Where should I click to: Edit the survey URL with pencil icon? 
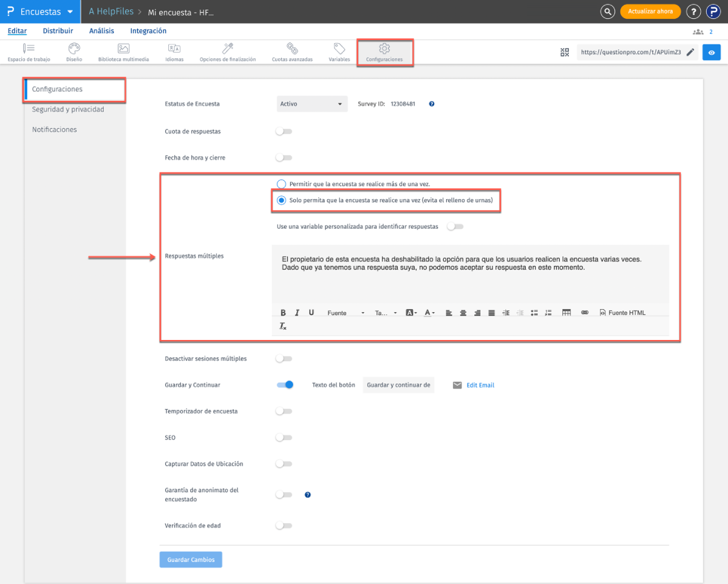click(x=690, y=52)
